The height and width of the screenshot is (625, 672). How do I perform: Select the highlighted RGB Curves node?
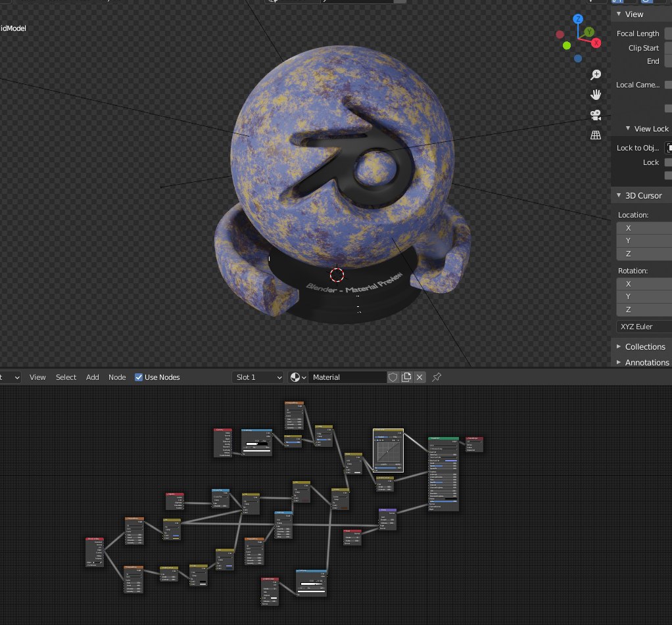pos(388,451)
